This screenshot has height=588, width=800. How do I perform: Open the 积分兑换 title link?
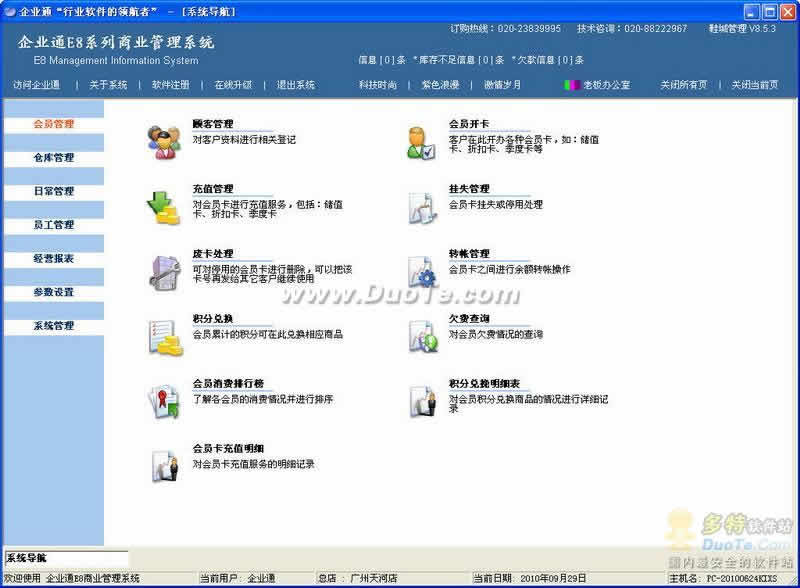[213, 318]
